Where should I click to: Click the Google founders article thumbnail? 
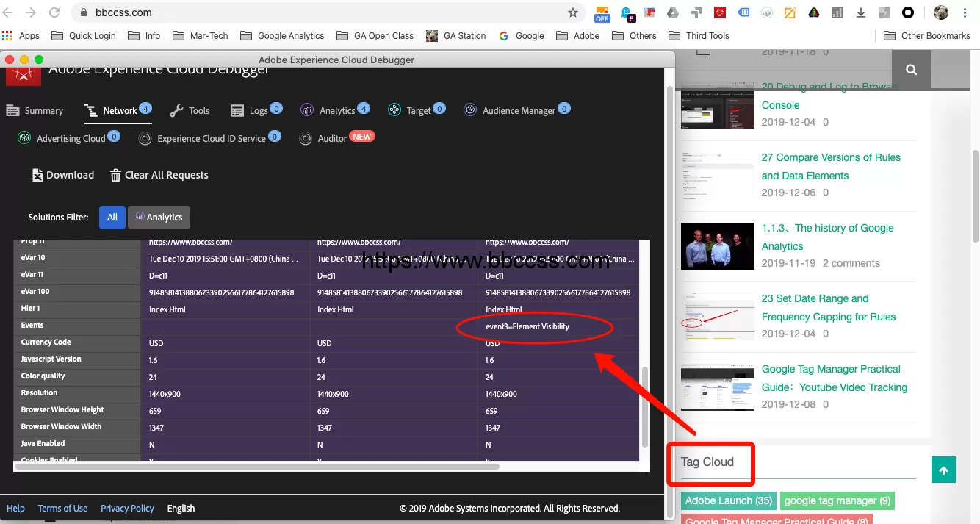click(718, 245)
